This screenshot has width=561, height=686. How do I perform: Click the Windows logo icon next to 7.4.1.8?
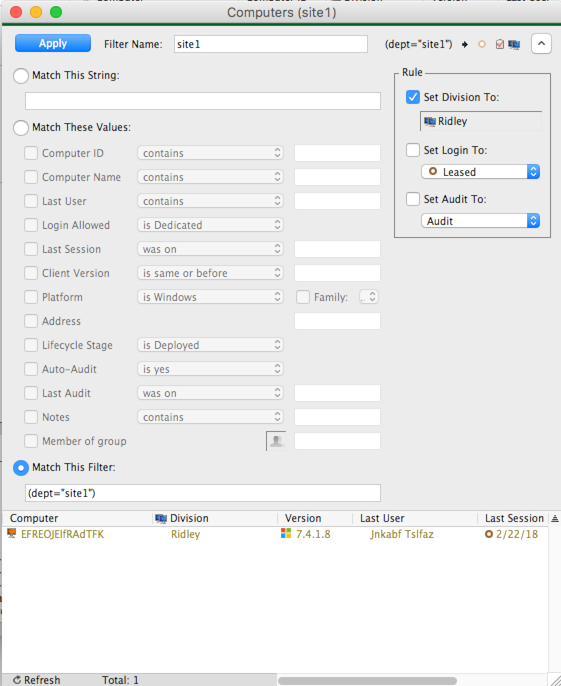click(x=286, y=533)
